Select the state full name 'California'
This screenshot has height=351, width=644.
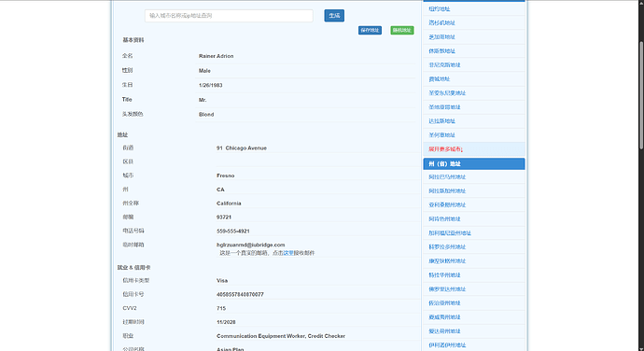coord(229,204)
